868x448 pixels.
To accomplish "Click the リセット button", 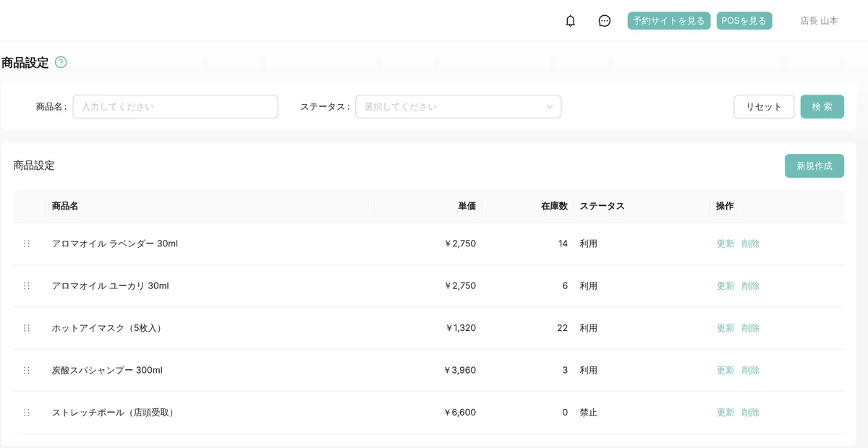I will point(764,106).
